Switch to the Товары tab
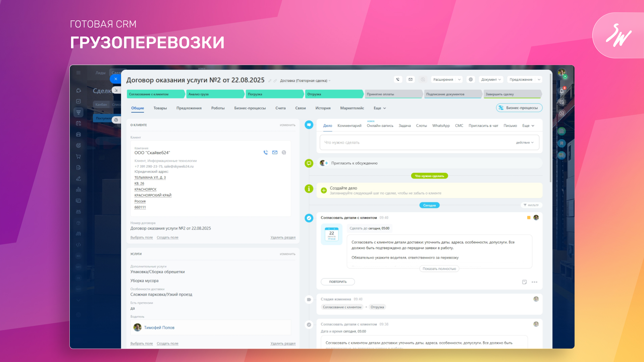The height and width of the screenshot is (362, 644). (160, 108)
